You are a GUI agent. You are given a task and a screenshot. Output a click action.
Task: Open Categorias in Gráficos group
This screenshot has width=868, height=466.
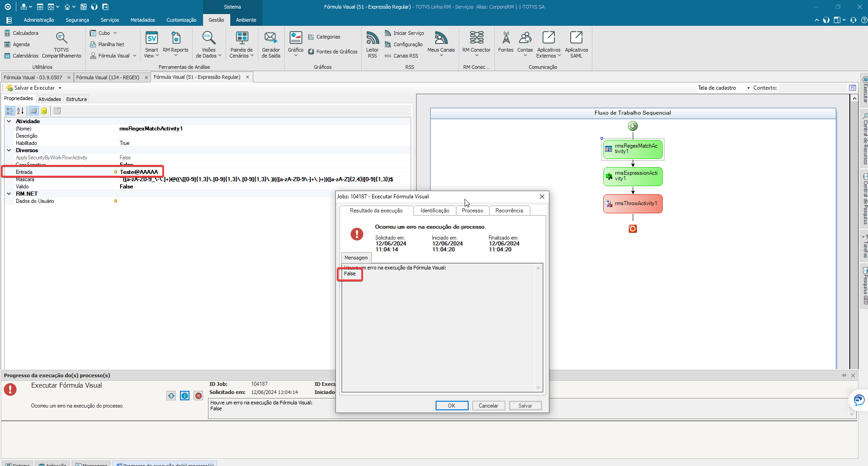[324, 37]
